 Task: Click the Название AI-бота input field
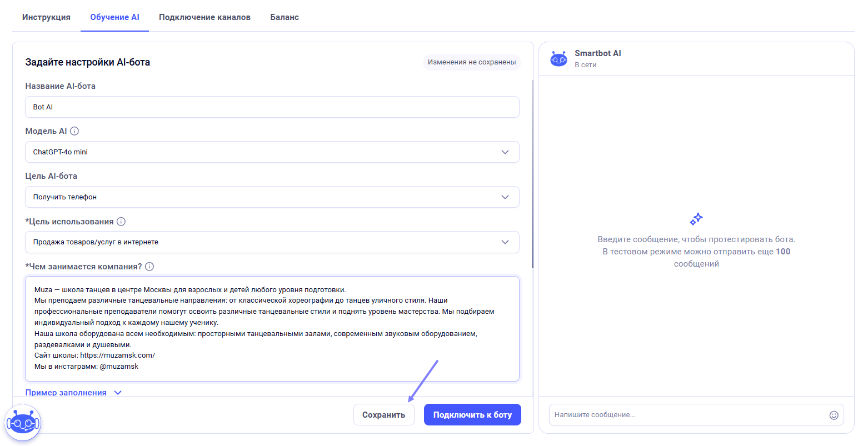click(272, 107)
